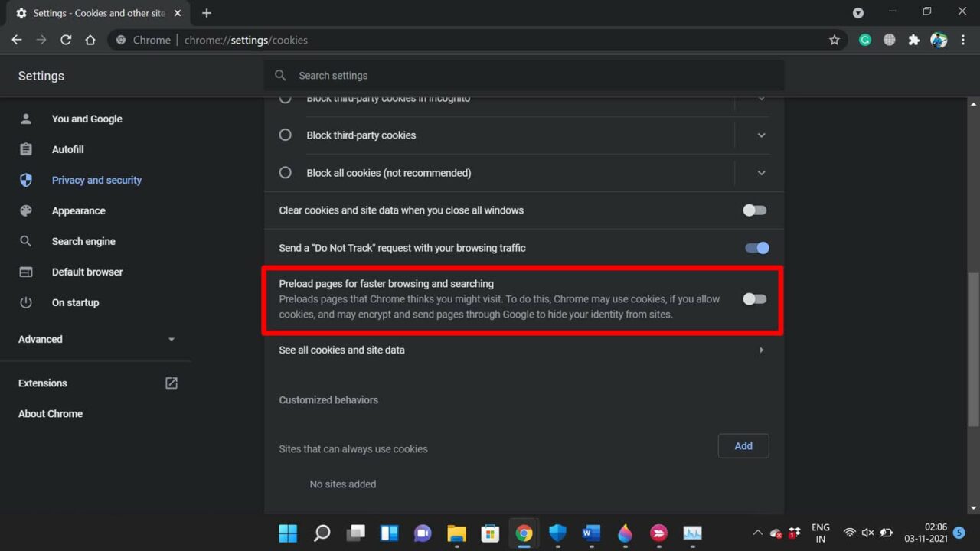Go to Search engine settings section
The width and height of the screenshot is (980, 551).
83,241
